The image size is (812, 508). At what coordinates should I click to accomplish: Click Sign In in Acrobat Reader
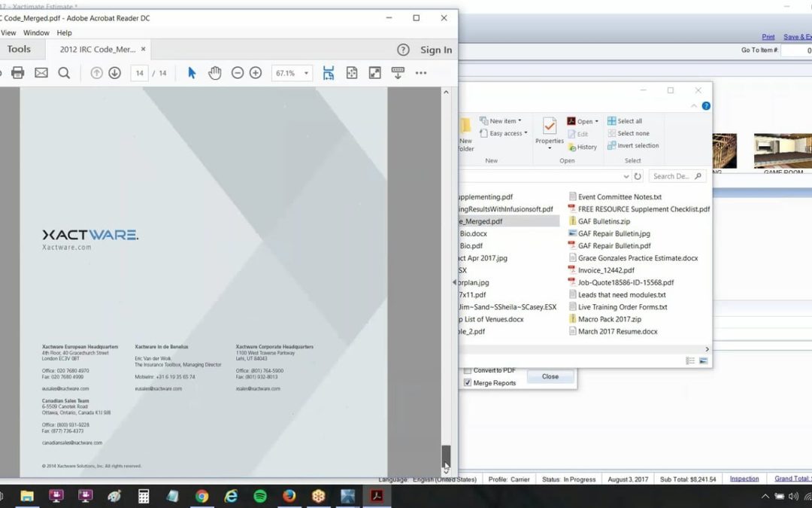coord(436,50)
